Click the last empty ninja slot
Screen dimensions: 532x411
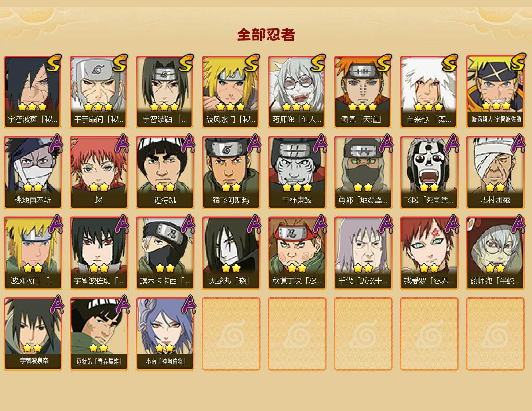(495, 334)
